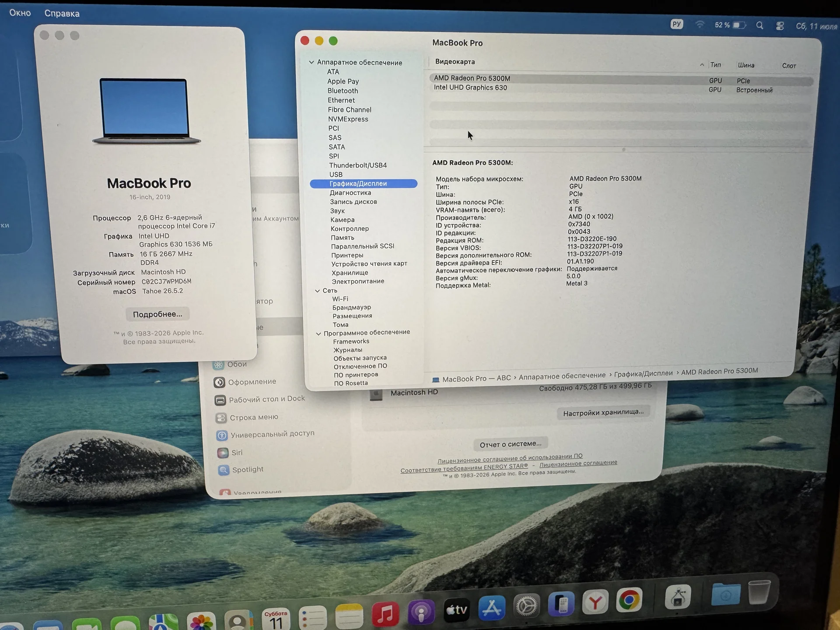
Task: Select Bluetooth in the hardware tree
Action: point(343,91)
